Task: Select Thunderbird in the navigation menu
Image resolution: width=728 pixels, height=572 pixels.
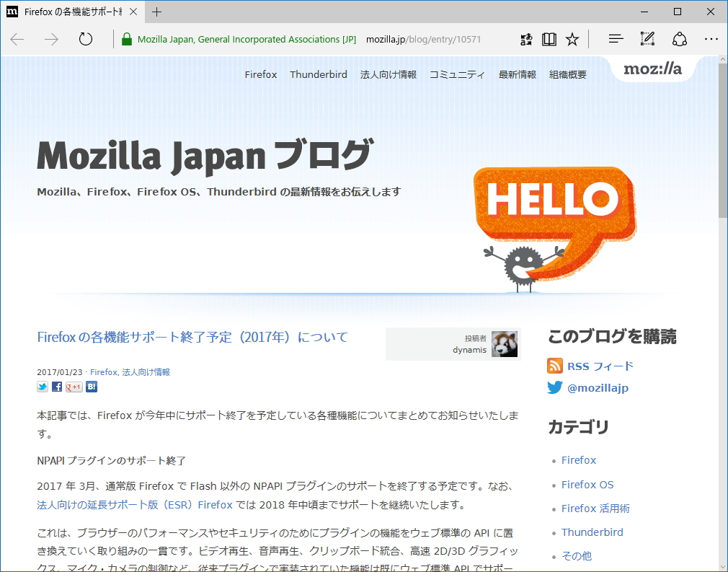Action: [319, 74]
